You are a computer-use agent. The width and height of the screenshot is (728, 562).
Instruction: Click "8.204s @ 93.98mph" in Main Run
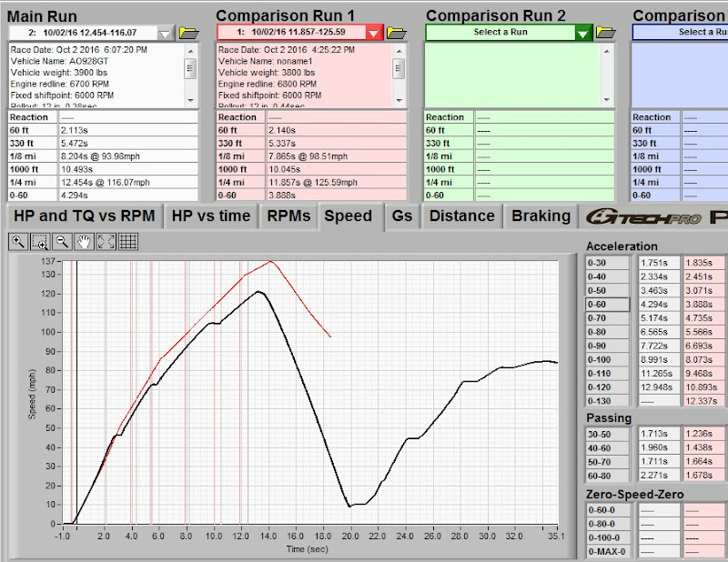pyautogui.click(x=100, y=156)
